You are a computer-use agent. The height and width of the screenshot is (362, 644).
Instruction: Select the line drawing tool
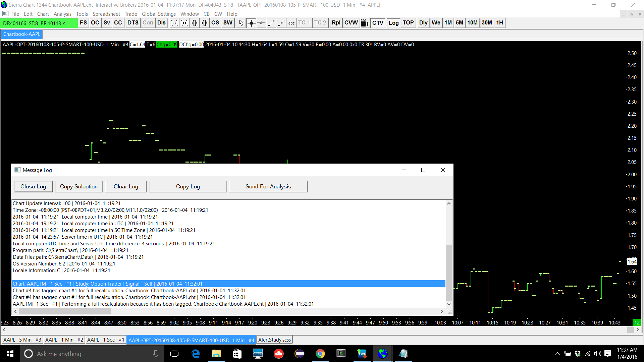[x=271, y=23]
